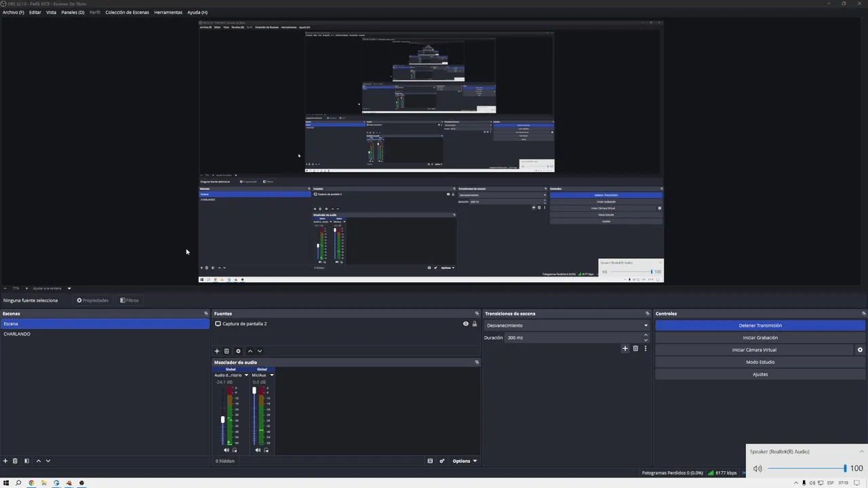Remove selected source using the Fuentes trash icon
Image resolution: width=868 pixels, height=488 pixels.
tap(226, 351)
